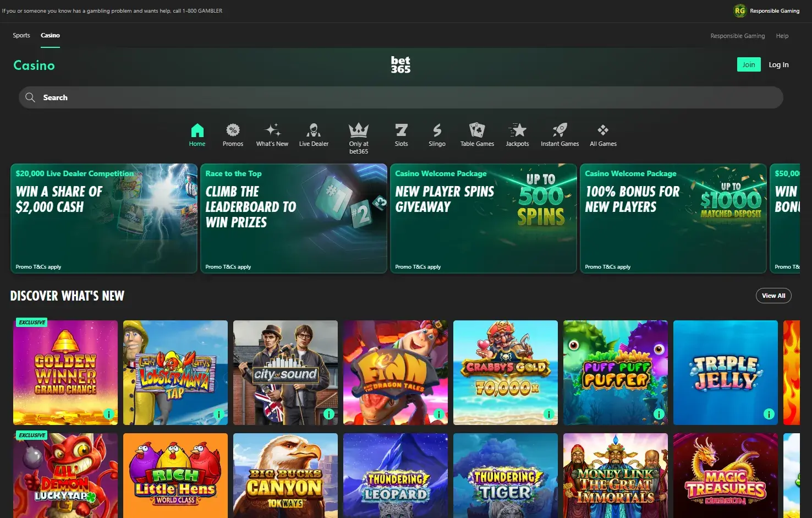Open Responsible Gaming header link
Image resolution: width=812 pixels, height=518 pixels.
[737, 36]
